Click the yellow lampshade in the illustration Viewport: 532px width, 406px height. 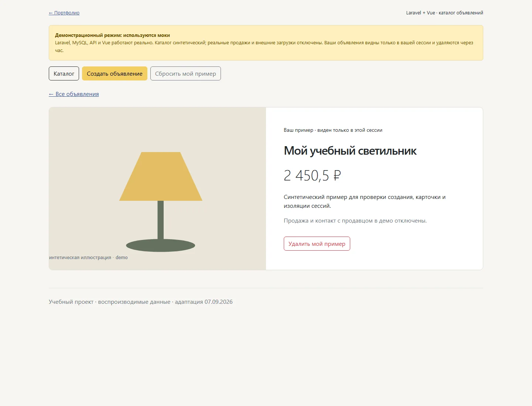161,176
